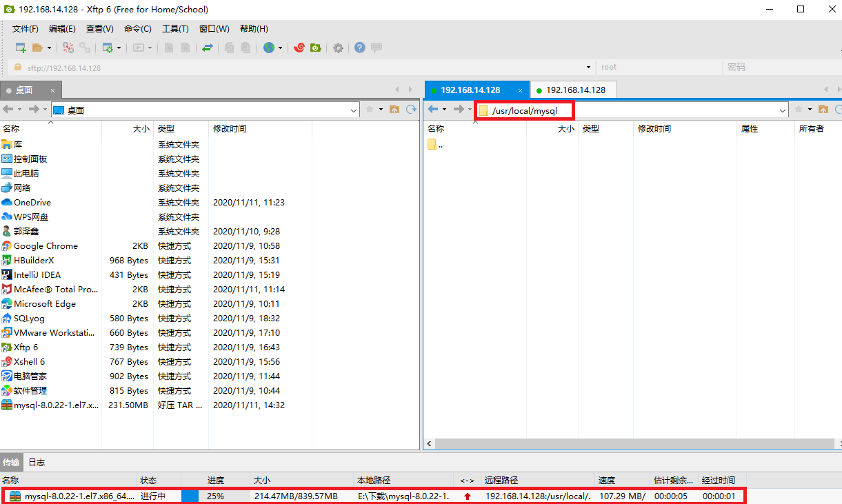
Task: Open help with the blue question icon
Action: (x=360, y=48)
